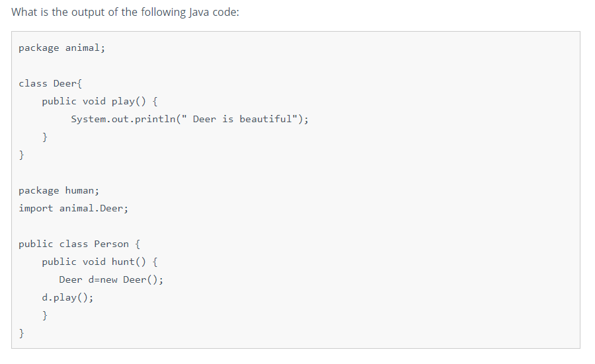
Task: Click the 'Deer d=new Deer();' line
Action: (x=111, y=280)
